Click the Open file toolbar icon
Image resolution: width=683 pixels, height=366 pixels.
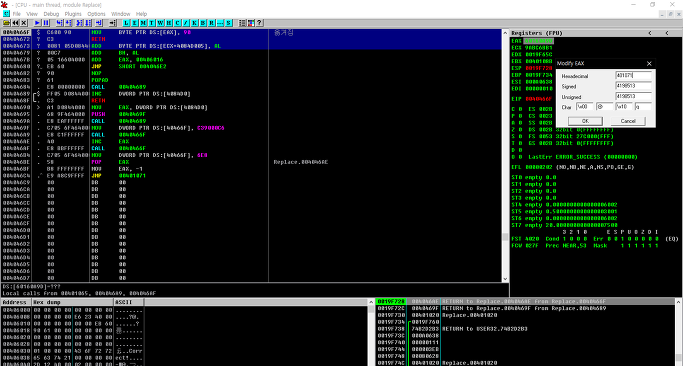click(7, 23)
